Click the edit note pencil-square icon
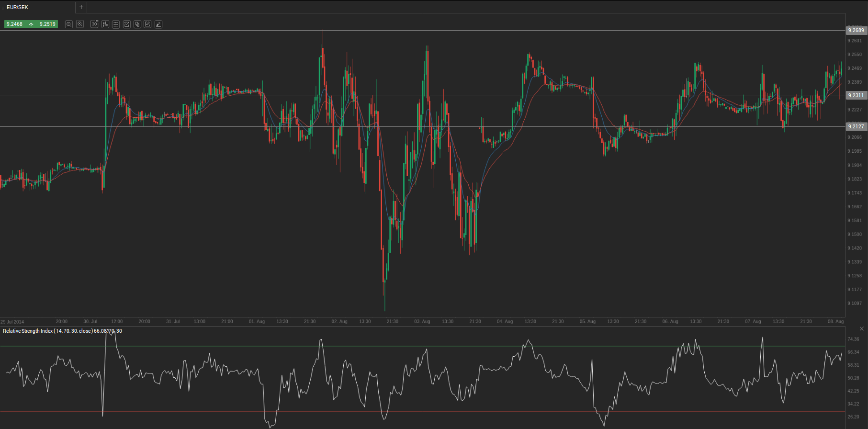Screen dimensions: 868x429 point(148,24)
